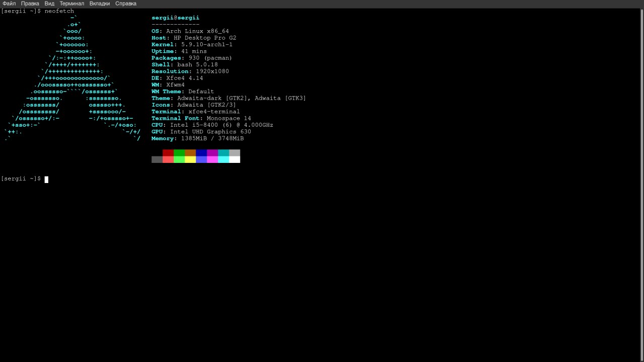Click the 'Resolution: 1920x1080' line

tap(190, 71)
